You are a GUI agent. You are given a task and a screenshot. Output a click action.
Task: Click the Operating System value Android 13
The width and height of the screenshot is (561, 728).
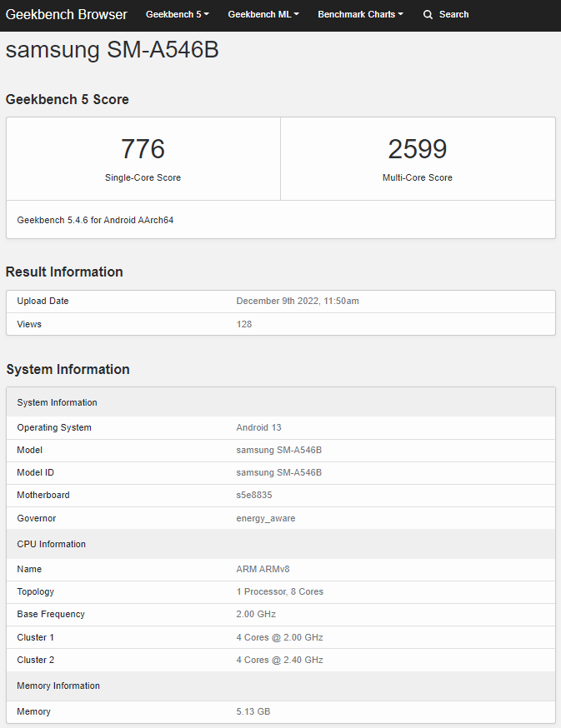tap(259, 428)
